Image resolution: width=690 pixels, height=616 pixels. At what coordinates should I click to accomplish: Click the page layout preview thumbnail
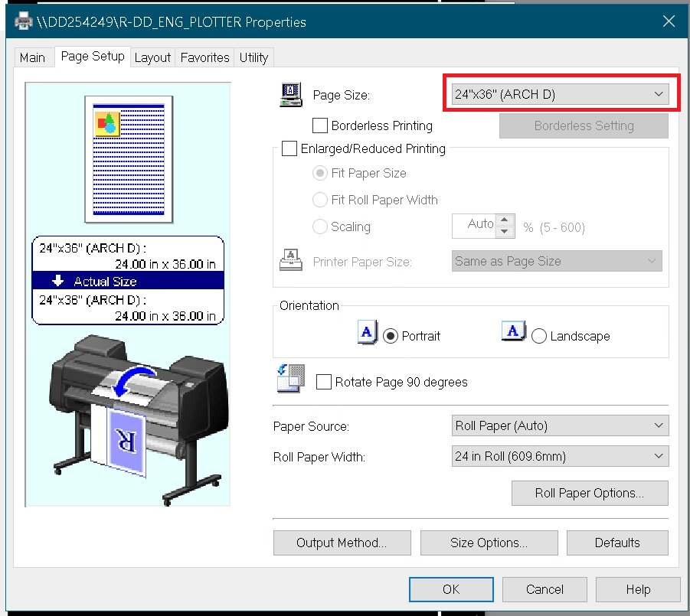pos(128,158)
